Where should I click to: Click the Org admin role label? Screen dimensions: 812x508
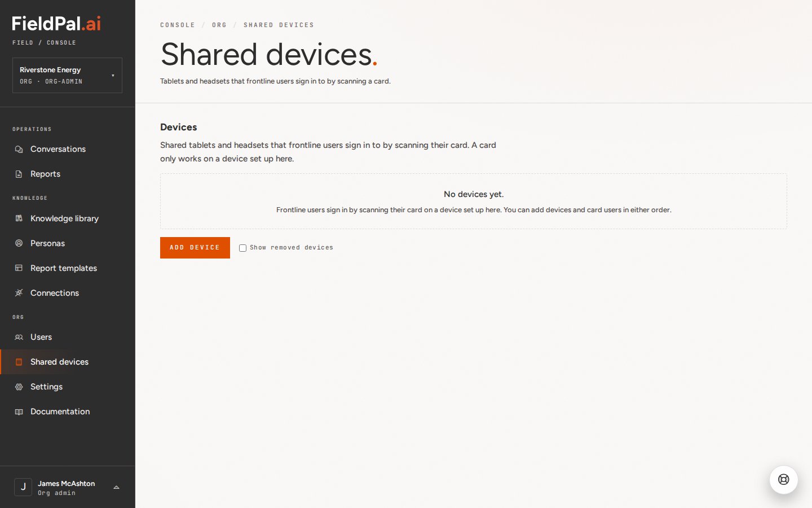pos(56,493)
